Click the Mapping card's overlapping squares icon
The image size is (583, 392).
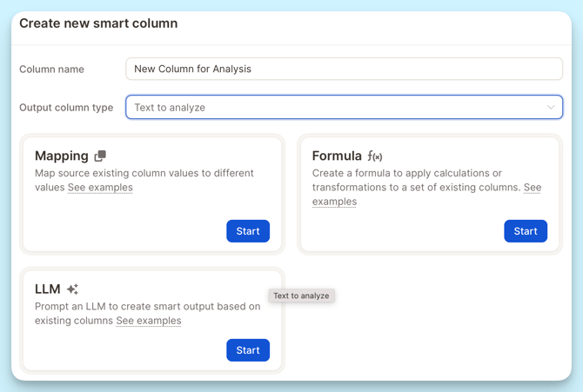click(x=100, y=156)
